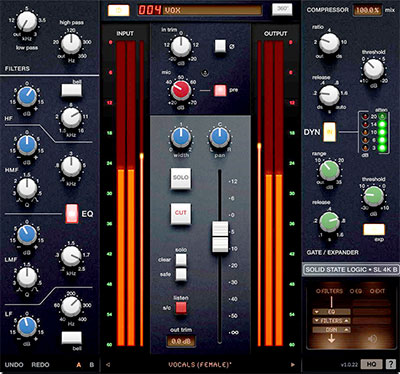
Task: Click the stereo width knob
Action: [181, 138]
